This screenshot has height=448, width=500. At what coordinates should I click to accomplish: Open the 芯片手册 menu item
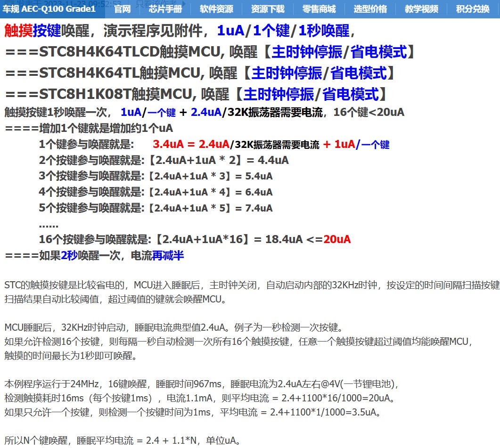click(x=165, y=9)
